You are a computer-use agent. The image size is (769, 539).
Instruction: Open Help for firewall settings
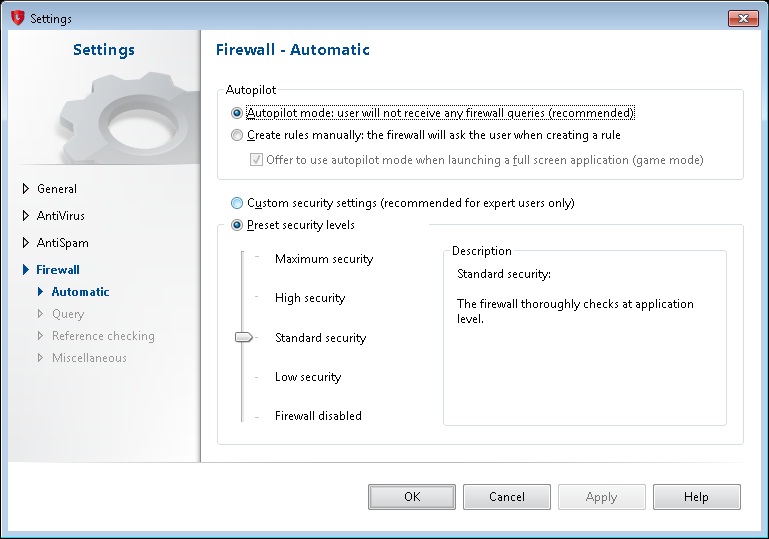point(696,497)
